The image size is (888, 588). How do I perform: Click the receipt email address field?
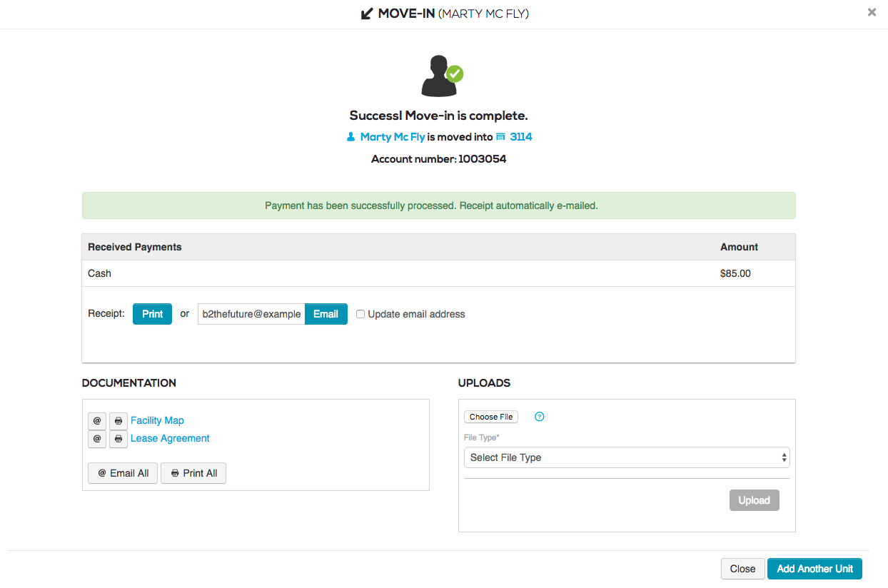(x=251, y=314)
